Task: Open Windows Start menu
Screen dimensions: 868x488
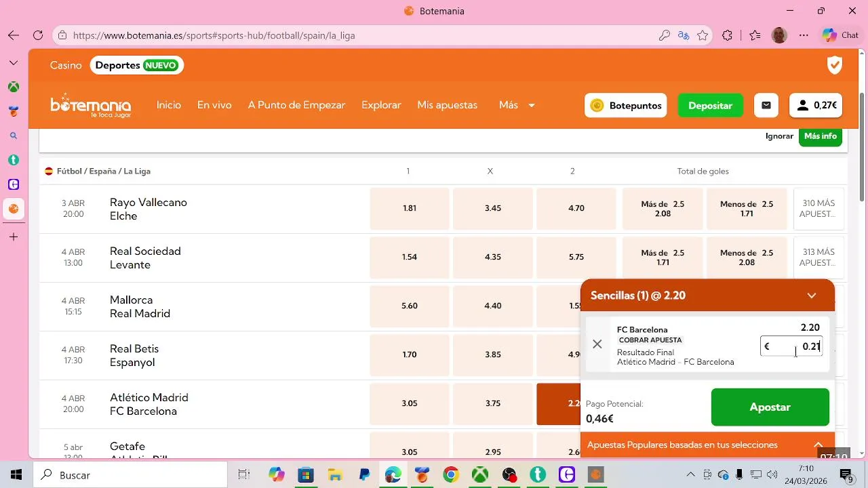Action: click(x=16, y=475)
